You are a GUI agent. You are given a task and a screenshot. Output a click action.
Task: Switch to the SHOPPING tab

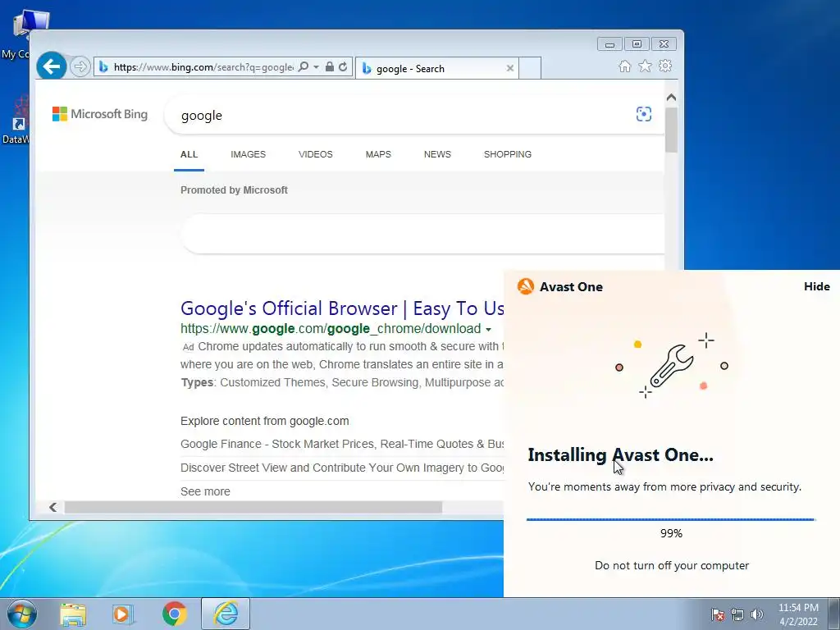[x=508, y=154]
